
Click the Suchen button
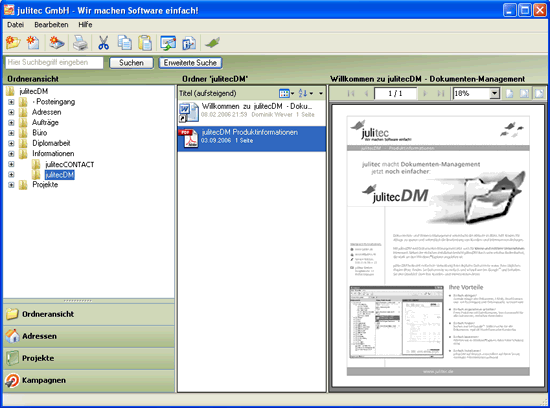131,63
